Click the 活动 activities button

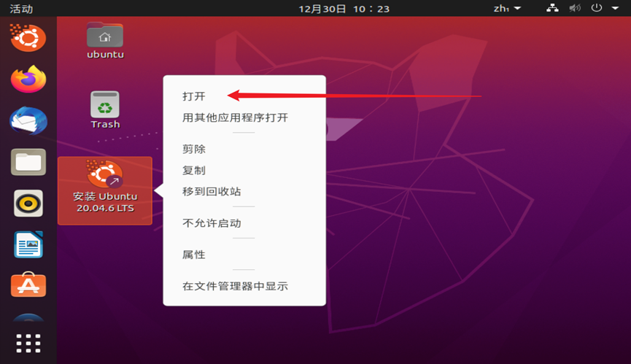click(21, 9)
